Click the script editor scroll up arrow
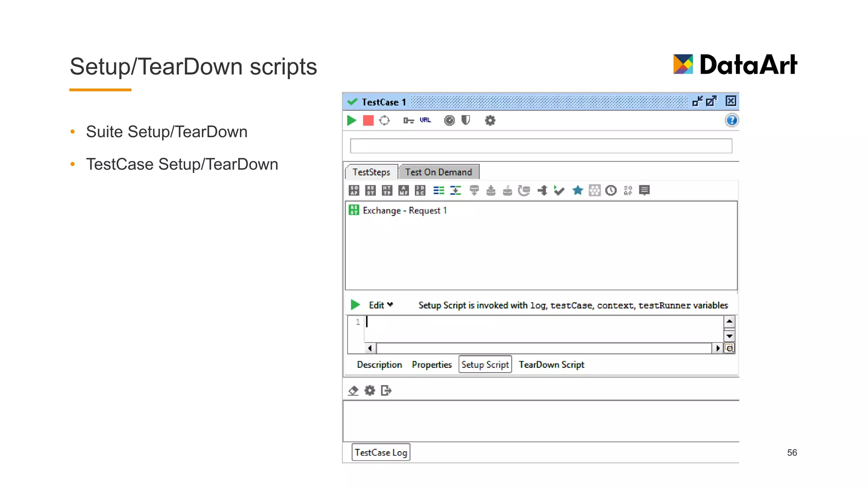Viewport: 868px width, 488px height. pyautogui.click(x=729, y=321)
